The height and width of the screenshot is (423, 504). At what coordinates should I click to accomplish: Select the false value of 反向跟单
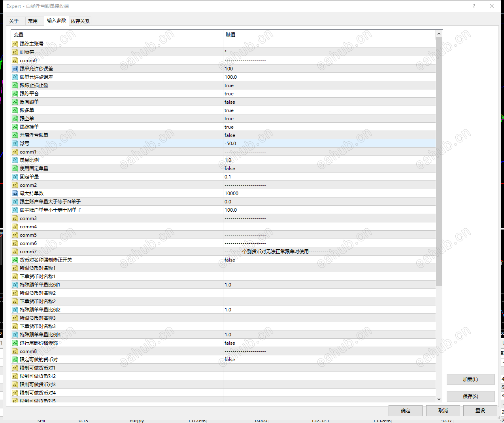coord(230,102)
